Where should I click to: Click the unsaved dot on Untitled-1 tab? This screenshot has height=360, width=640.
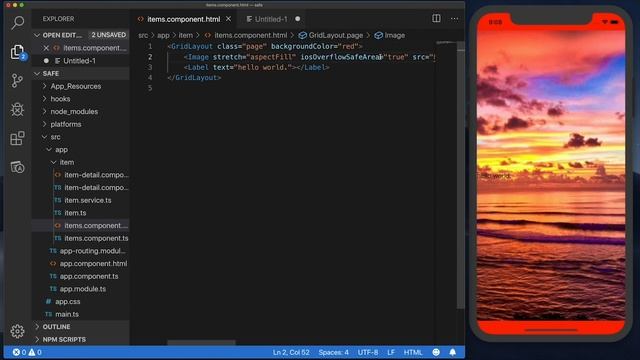point(298,19)
